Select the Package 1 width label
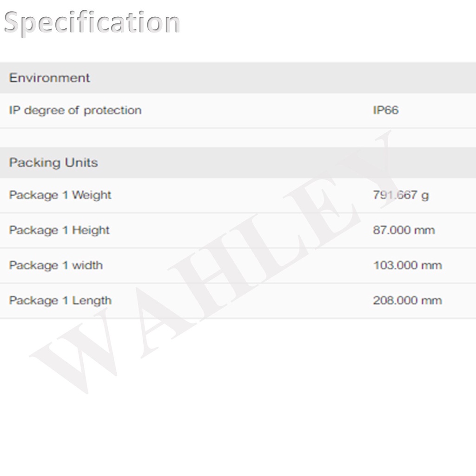The width and height of the screenshot is (476, 476). coord(56,265)
